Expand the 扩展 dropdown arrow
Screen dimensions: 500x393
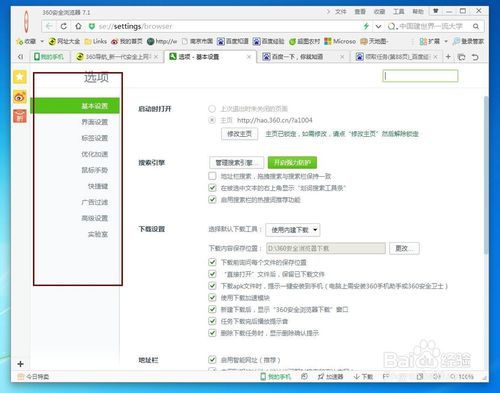pyautogui.click(x=446, y=41)
